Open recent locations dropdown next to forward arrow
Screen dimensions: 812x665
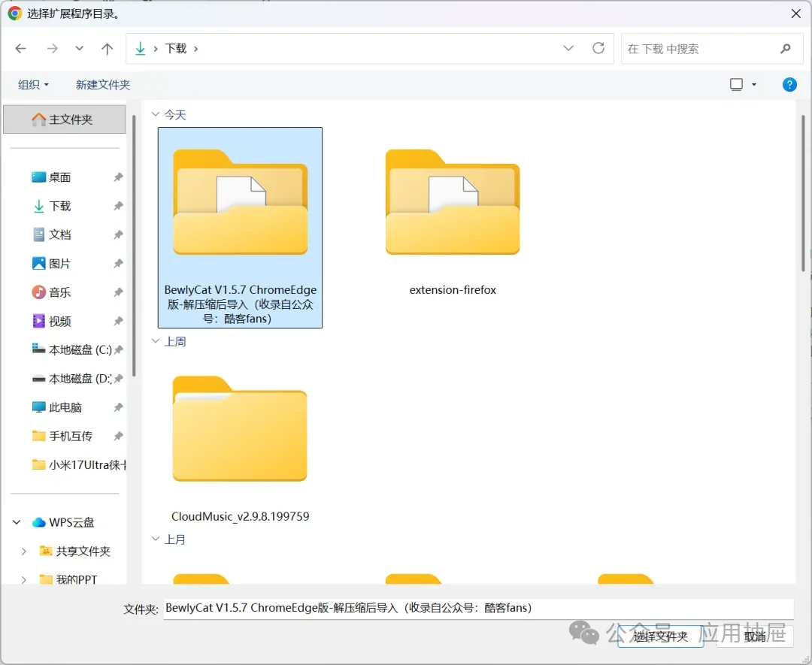point(79,49)
